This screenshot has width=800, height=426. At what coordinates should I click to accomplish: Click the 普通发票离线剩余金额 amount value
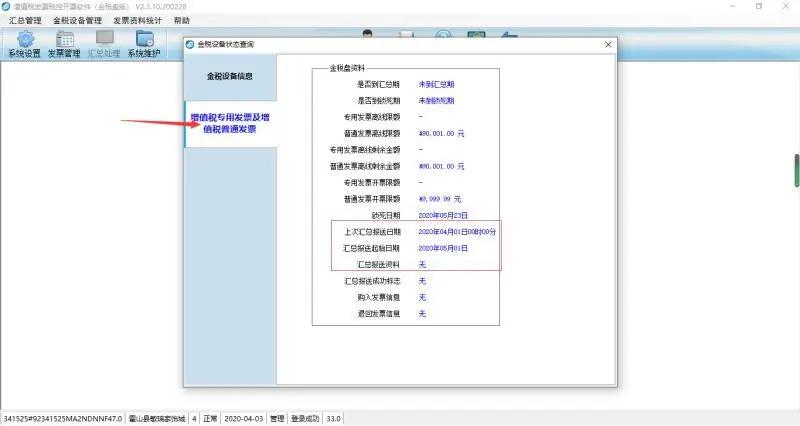click(x=441, y=166)
